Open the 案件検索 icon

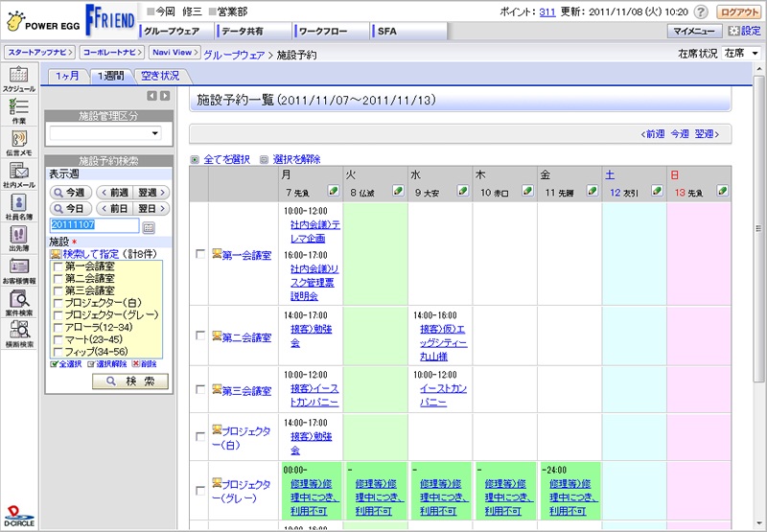18,303
